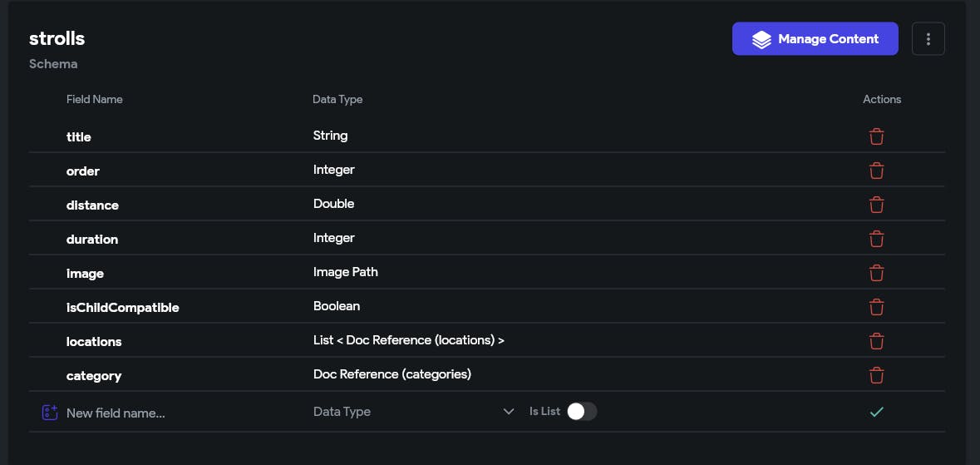Click the locations field name
This screenshot has height=465, width=980.
pos(94,342)
